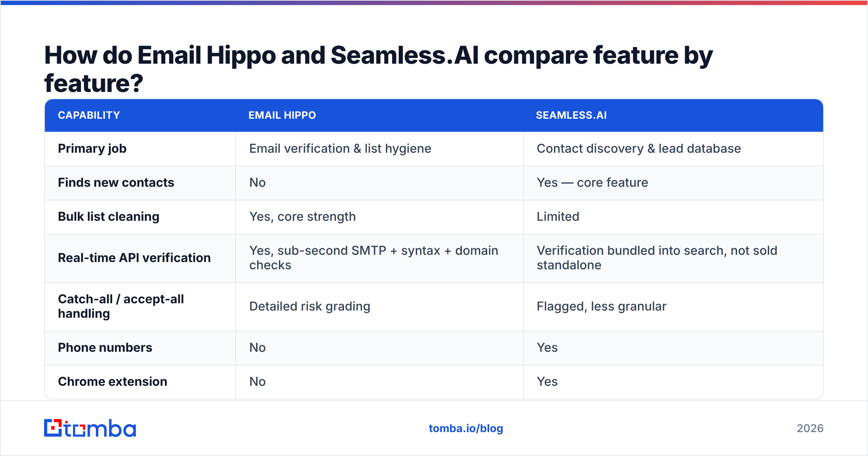Screen dimensions: 868x456
Task: Click the EMAIL HIPPO column header
Action: 282,115
